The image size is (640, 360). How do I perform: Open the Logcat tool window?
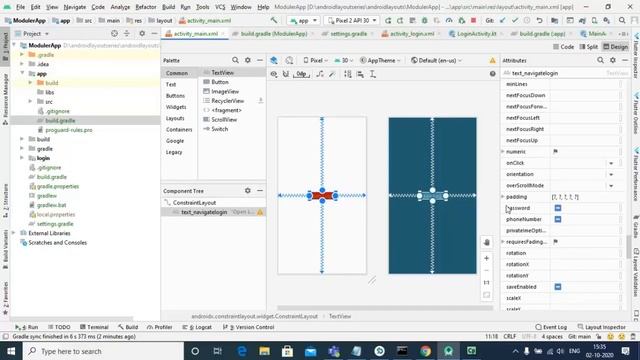[197, 327]
